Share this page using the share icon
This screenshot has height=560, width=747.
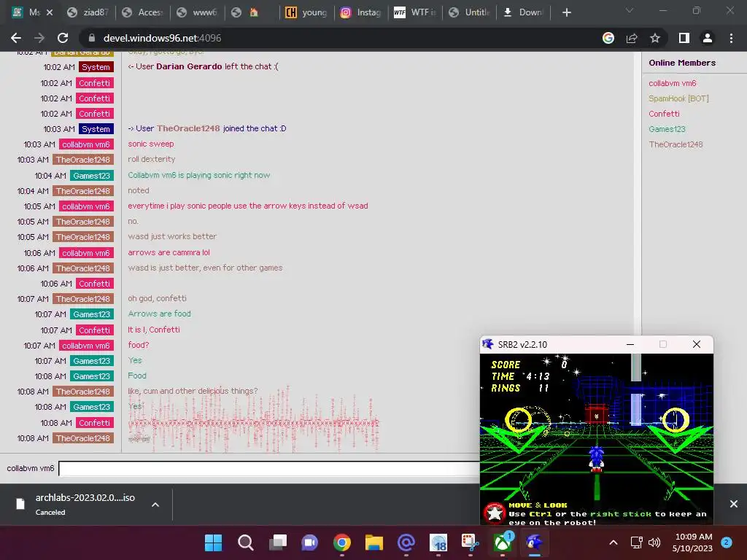point(632,38)
